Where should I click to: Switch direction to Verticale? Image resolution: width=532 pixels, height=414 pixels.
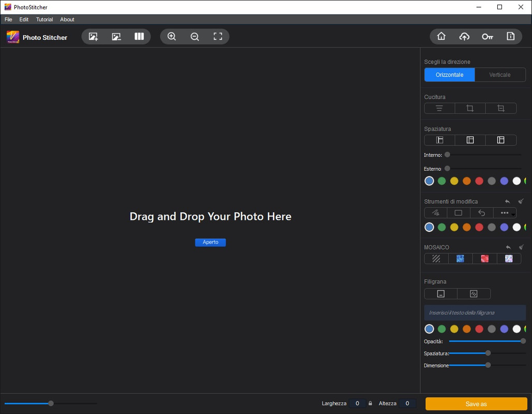pyautogui.click(x=500, y=75)
